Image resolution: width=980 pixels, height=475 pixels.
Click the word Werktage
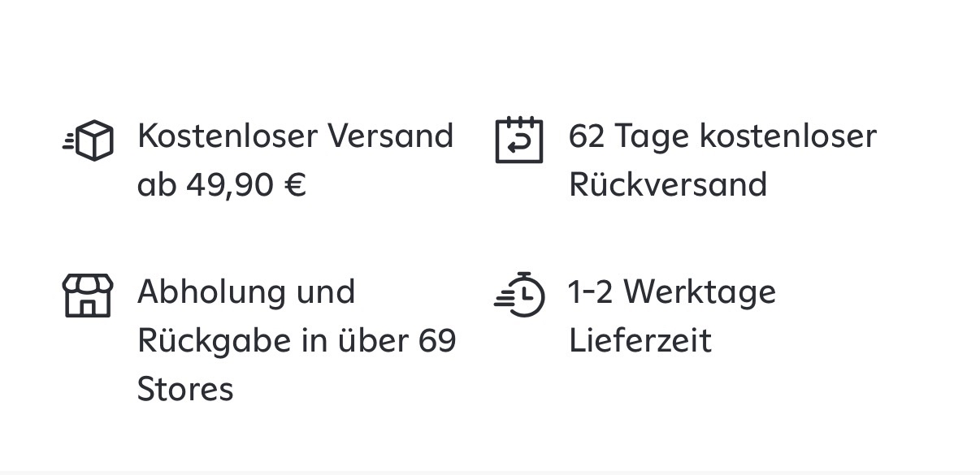(700, 291)
